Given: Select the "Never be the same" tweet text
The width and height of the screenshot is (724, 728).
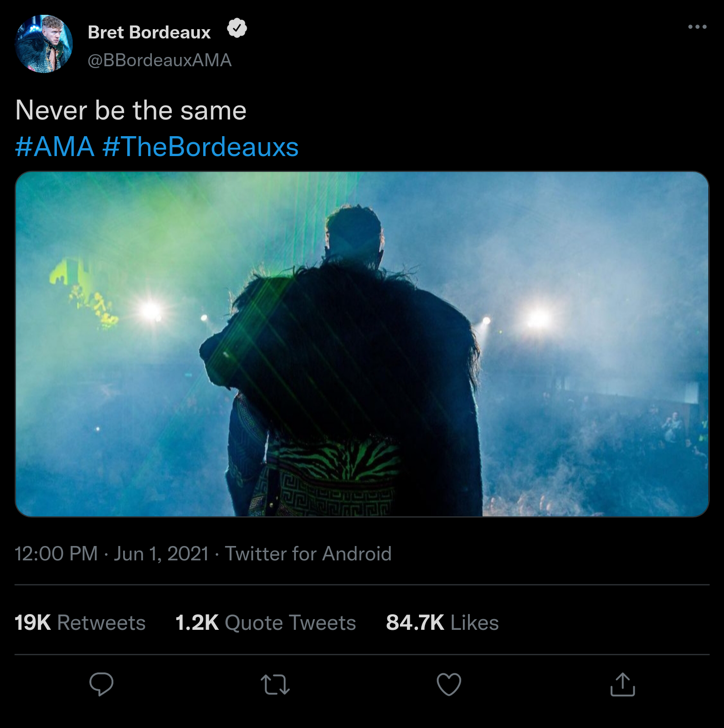Looking at the screenshot, I should pos(131,111).
